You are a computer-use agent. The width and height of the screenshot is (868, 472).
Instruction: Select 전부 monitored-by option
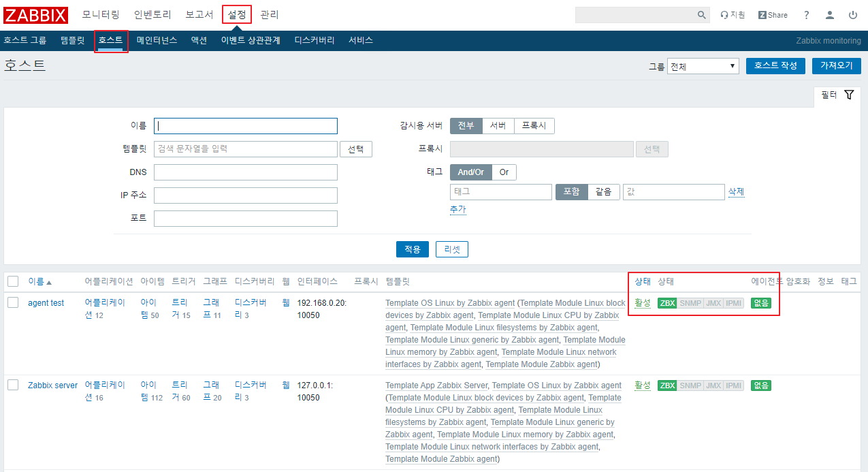point(466,126)
